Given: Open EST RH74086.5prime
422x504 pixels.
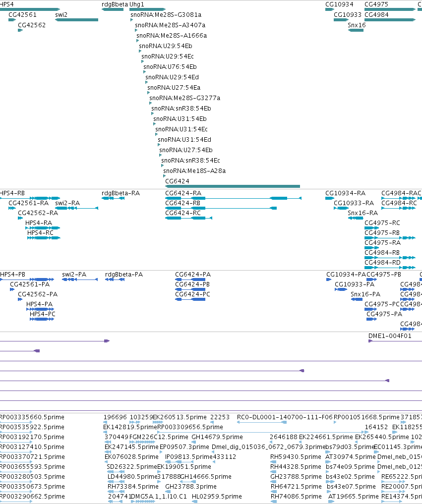Looking at the screenshot, I should [x=296, y=497].
